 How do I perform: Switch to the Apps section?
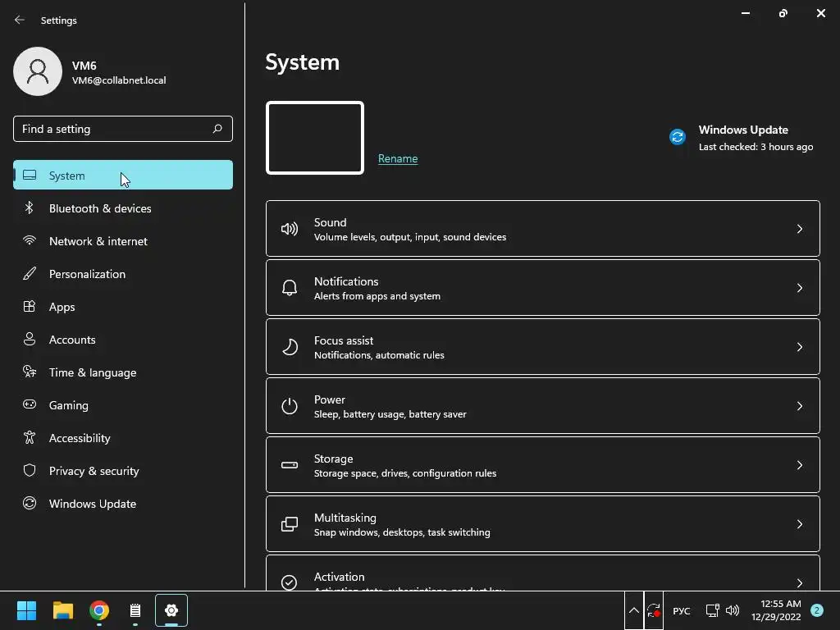pyautogui.click(x=123, y=307)
